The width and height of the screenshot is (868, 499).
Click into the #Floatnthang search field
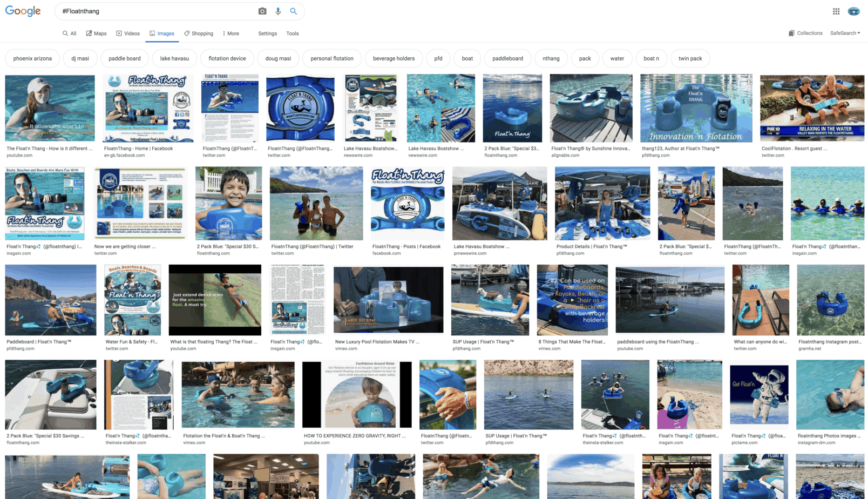[x=157, y=11]
